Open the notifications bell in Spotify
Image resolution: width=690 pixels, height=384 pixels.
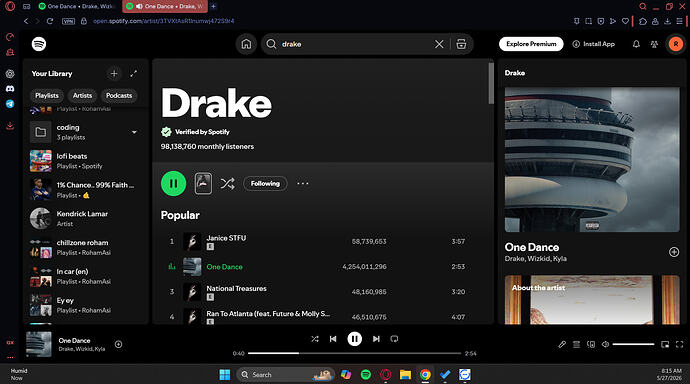(636, 44)
